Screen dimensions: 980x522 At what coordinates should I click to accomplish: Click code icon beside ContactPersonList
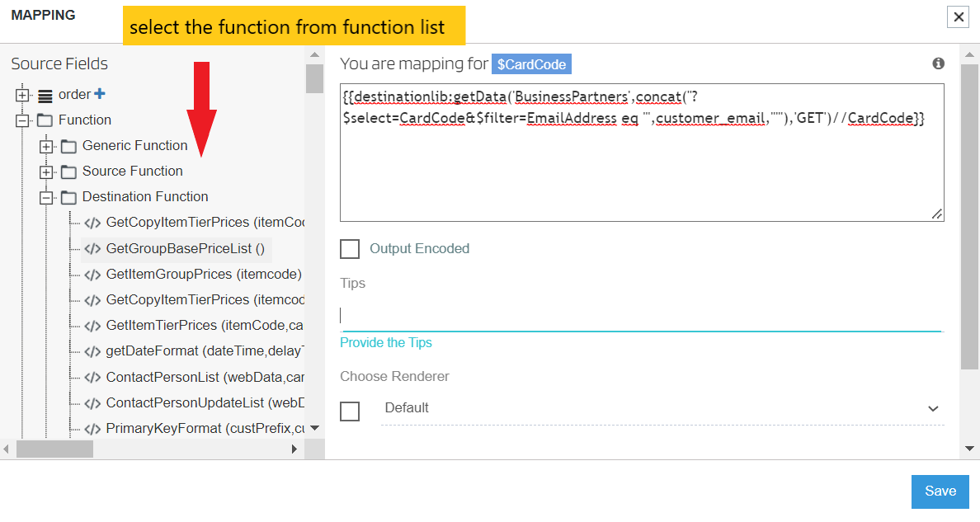(x=92, y=377)
